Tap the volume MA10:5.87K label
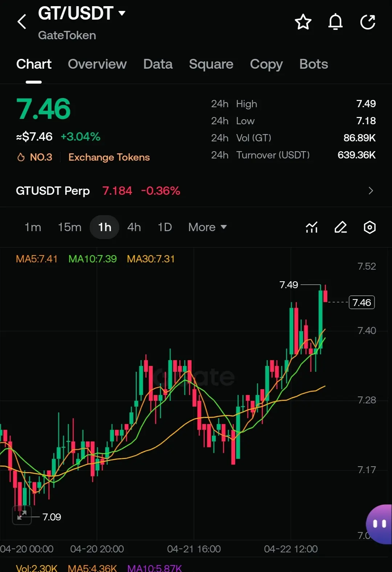This screenshot has height=572, width=392. [154, 568]
